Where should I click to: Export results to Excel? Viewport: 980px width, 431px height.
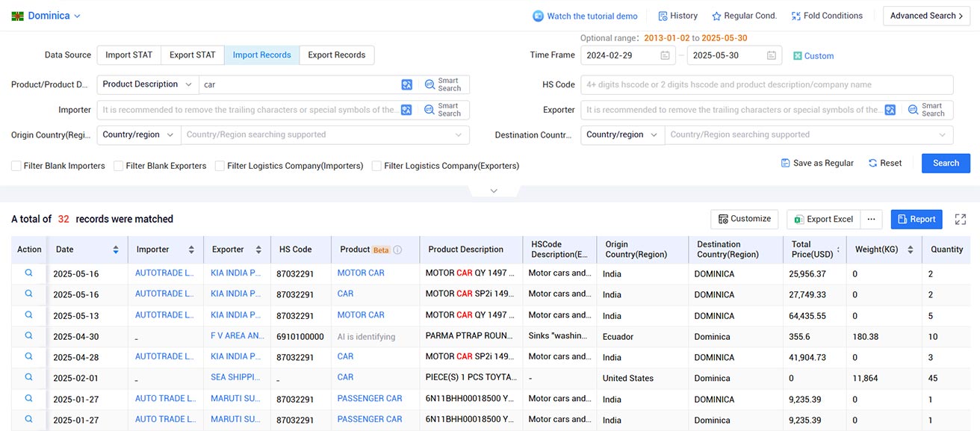pyautogui.click(x=823, y=219)
